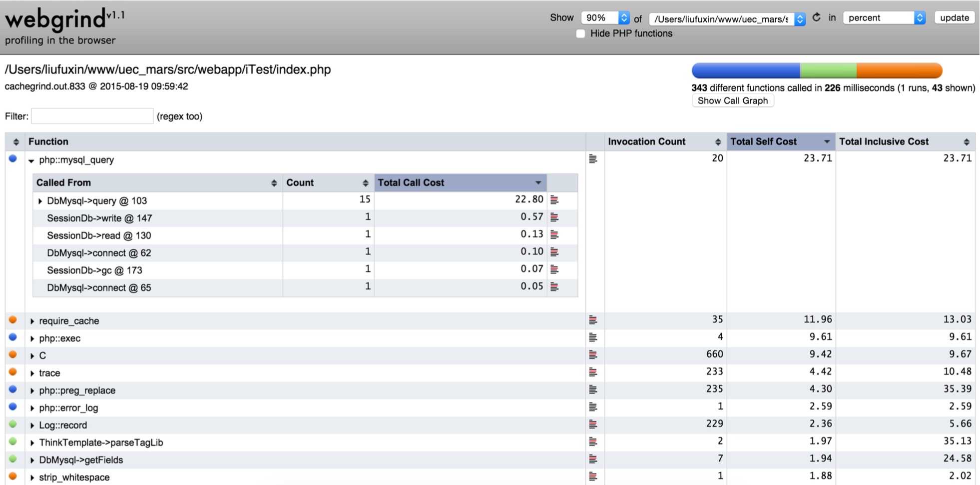Image resolution: width=980 pixels, height=485 pixels.
Task: Click orange dot beside strip_whitespace
Action: pyautogui.click(x=13, y=476)
